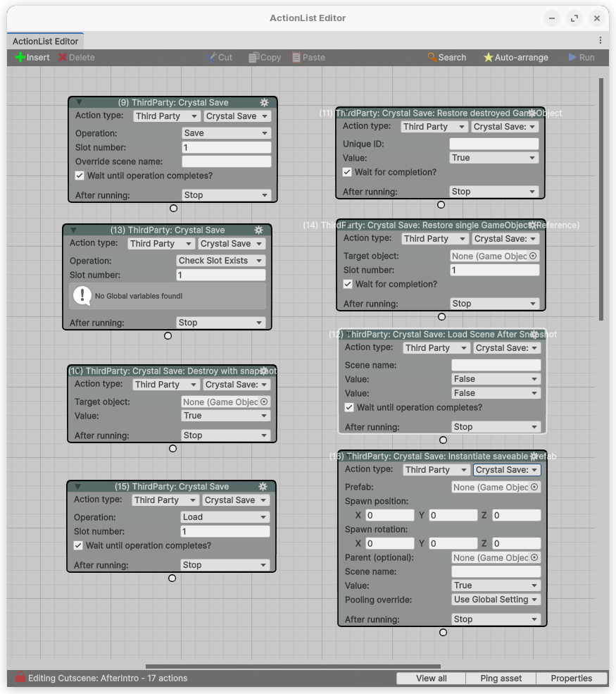The width and height of the screenshot is (616, 694).
Task: Click target object picker on Restore single GameObject
Action: point(533,256)
